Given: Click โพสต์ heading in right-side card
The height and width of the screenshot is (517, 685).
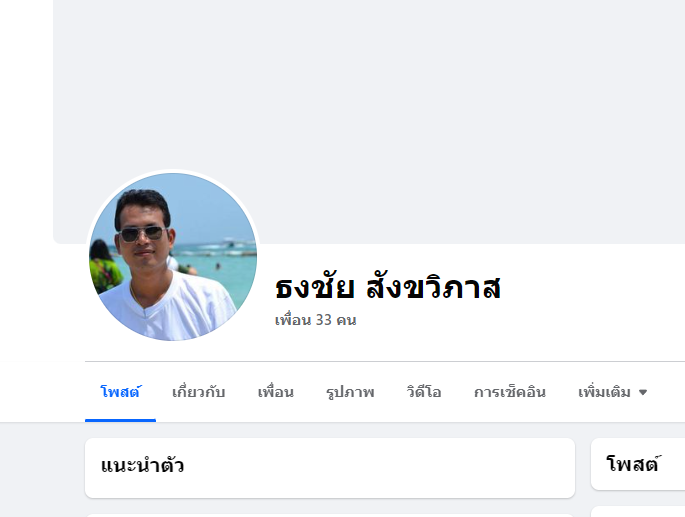Looking at the screenshot, I should (x=632, y=464).
